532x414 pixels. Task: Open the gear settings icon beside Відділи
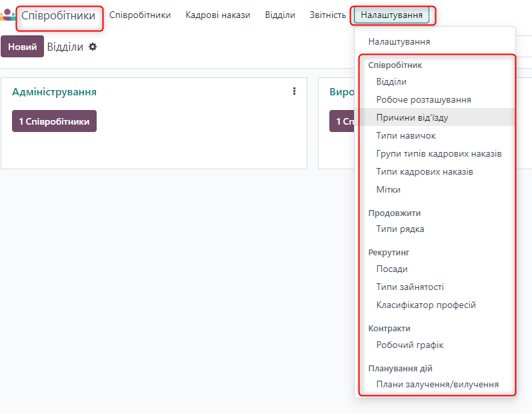pos(93,47)
